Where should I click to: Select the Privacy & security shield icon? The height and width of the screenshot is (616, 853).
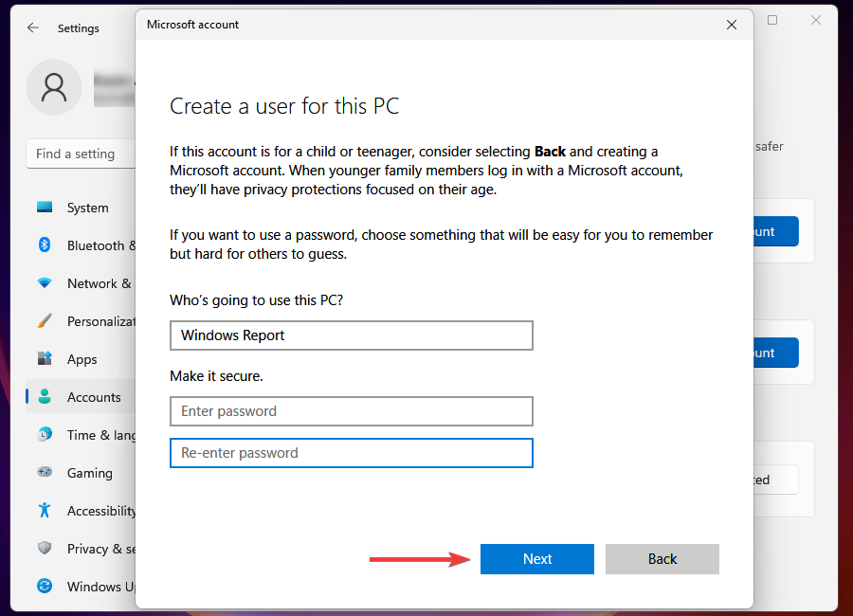click(x=44, y=549)
